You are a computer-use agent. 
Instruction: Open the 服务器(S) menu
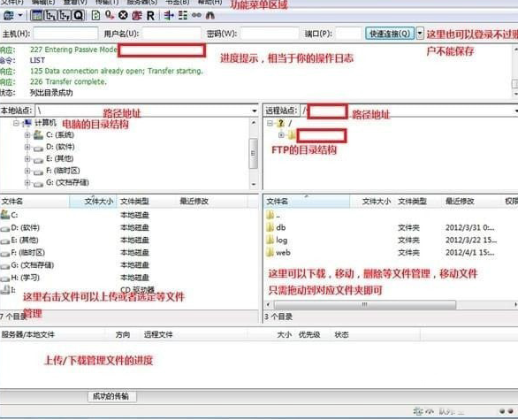click(142, 2)
